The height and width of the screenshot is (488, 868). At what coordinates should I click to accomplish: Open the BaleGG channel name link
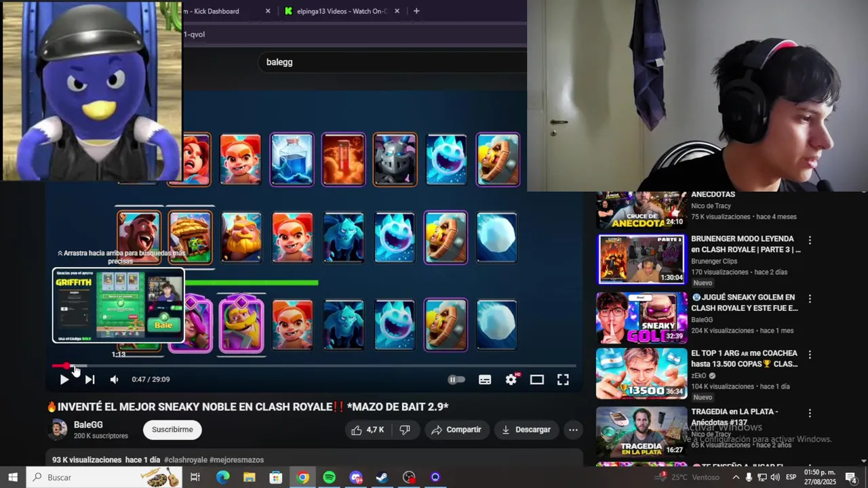[x=88, y=425]
